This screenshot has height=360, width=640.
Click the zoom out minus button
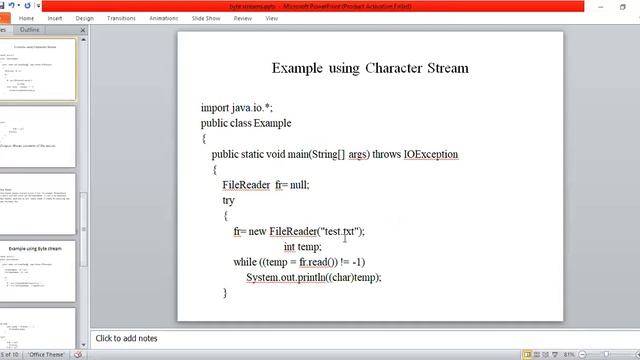(582, 355)
